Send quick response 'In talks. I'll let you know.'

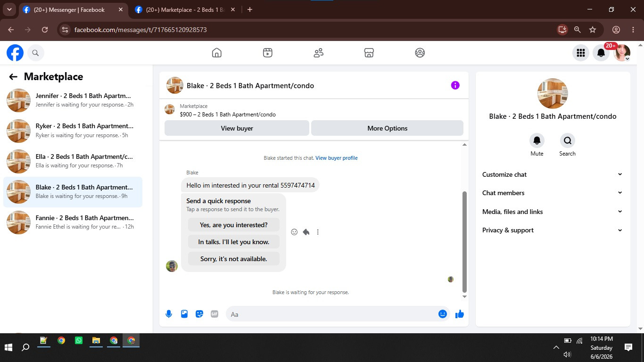(234, 242)
